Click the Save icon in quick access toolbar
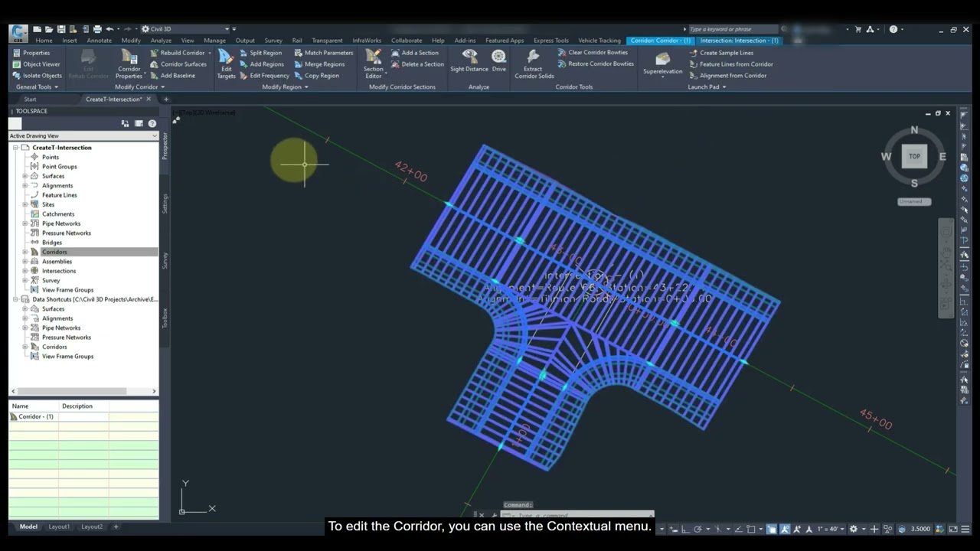 (x=61, y=29)
